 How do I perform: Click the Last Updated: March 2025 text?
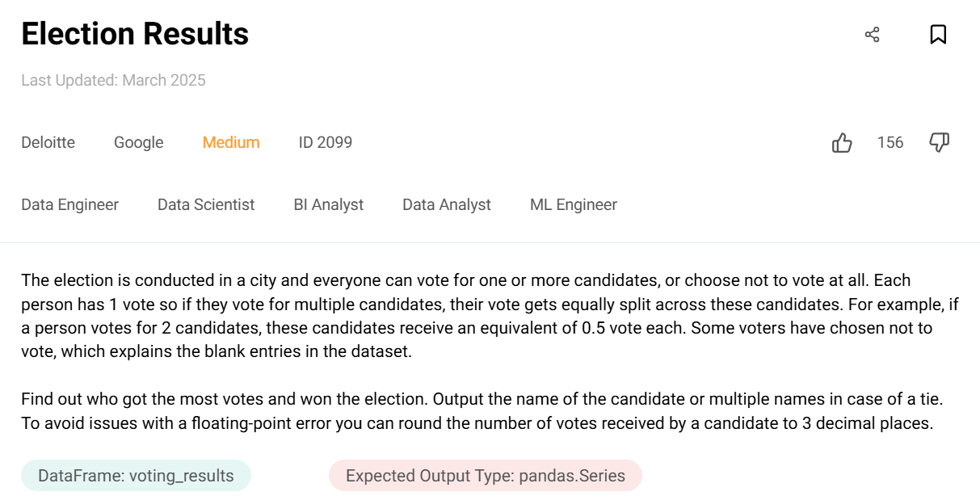pyautogui.click(x=113, y=81)
